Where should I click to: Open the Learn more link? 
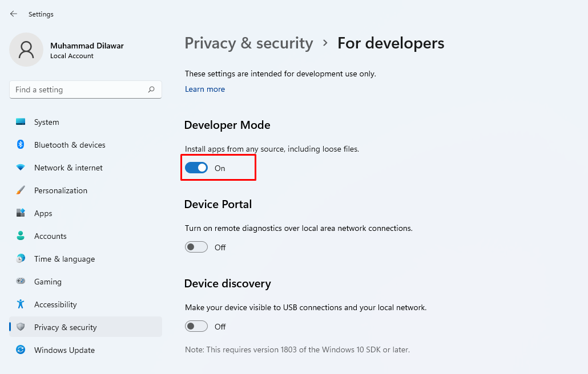tap(205, 89)
